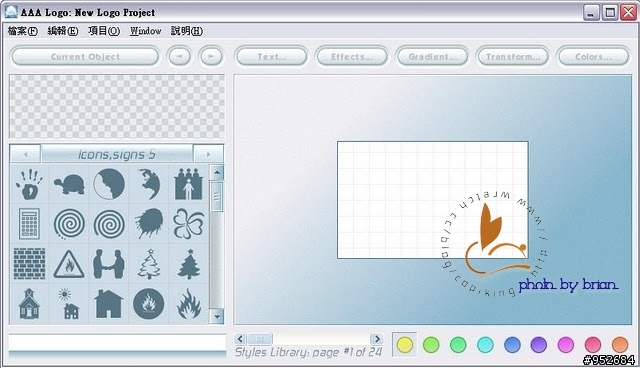640x368 pixels.
Task: Choose the brick wall icon
Action: [29, 264]
